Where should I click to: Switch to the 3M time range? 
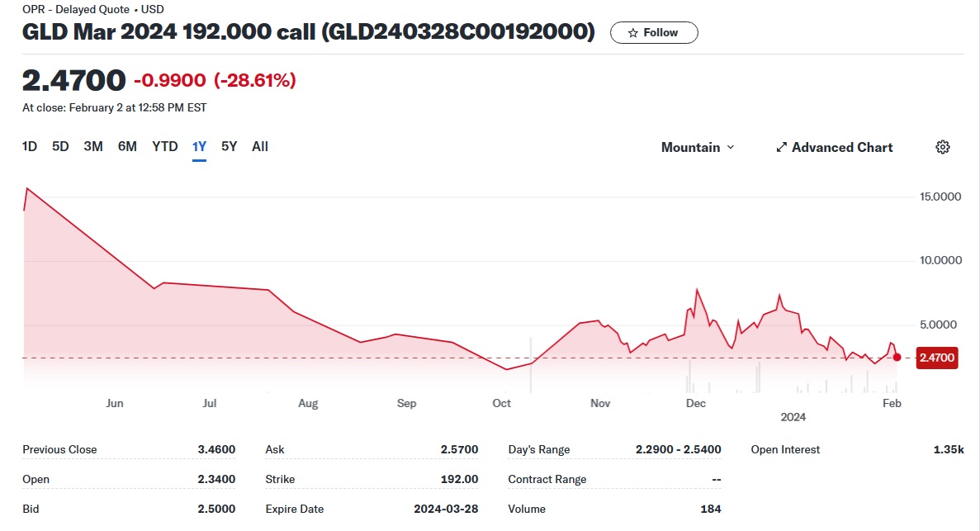click(93, 146)
